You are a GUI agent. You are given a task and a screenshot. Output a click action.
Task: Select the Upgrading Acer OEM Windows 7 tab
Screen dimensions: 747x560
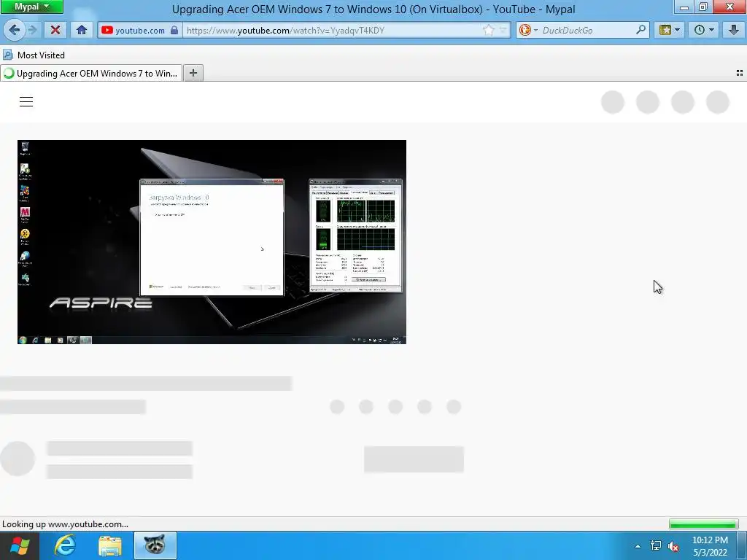click(91, 74)
